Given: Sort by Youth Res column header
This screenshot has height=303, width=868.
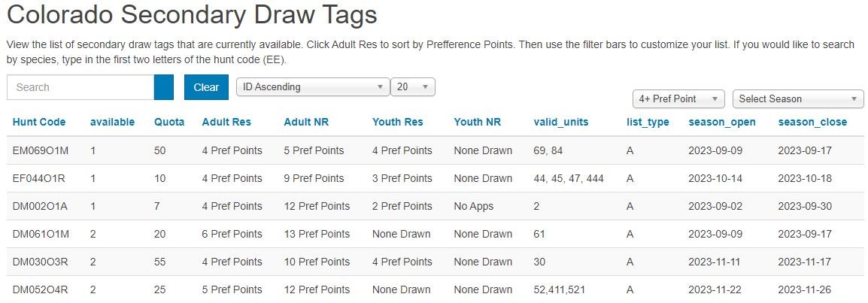Looking at the screenshot, I should [x=397, y=123].
